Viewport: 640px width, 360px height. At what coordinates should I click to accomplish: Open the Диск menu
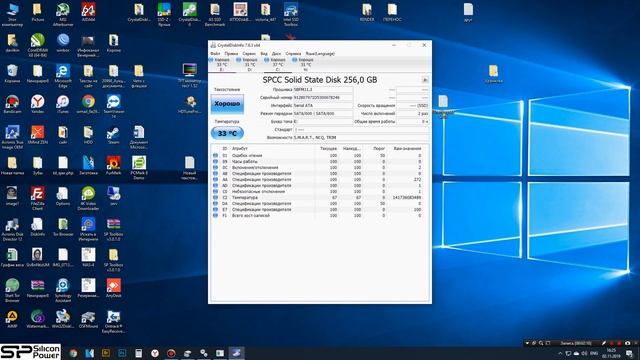(276, 53)
